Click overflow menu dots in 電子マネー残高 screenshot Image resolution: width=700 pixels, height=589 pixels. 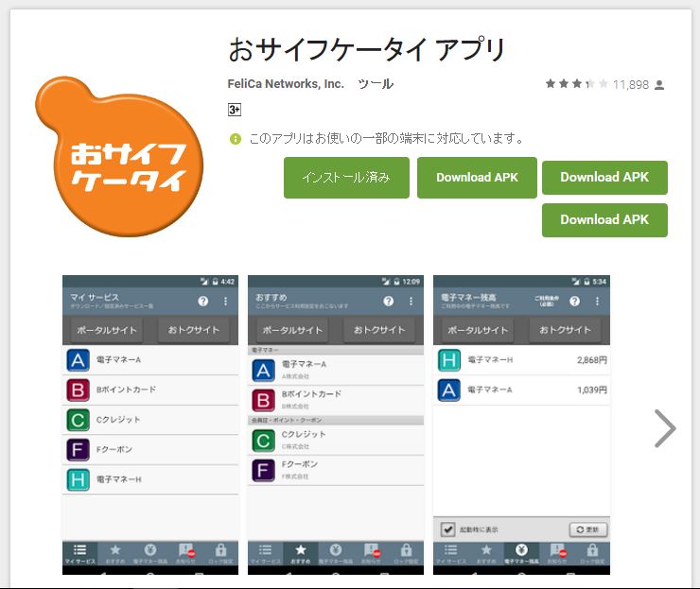tap(597, 302)
